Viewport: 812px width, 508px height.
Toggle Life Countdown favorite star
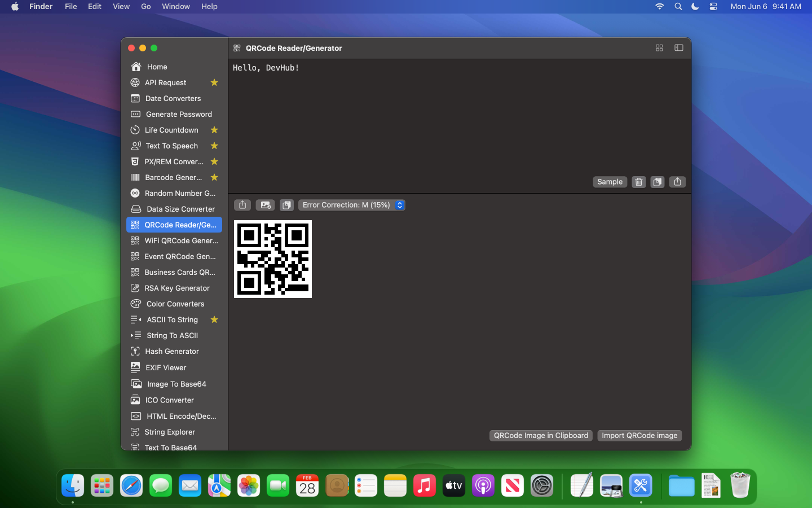pyautogui.click(x=214, y=130)
